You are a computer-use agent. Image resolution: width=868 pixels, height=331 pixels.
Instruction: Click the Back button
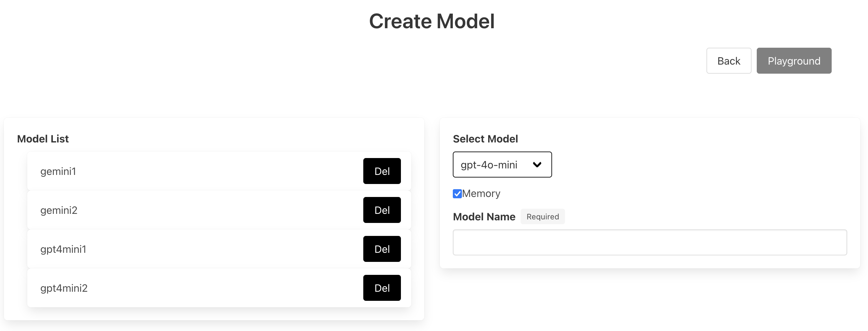click(729, 61)
